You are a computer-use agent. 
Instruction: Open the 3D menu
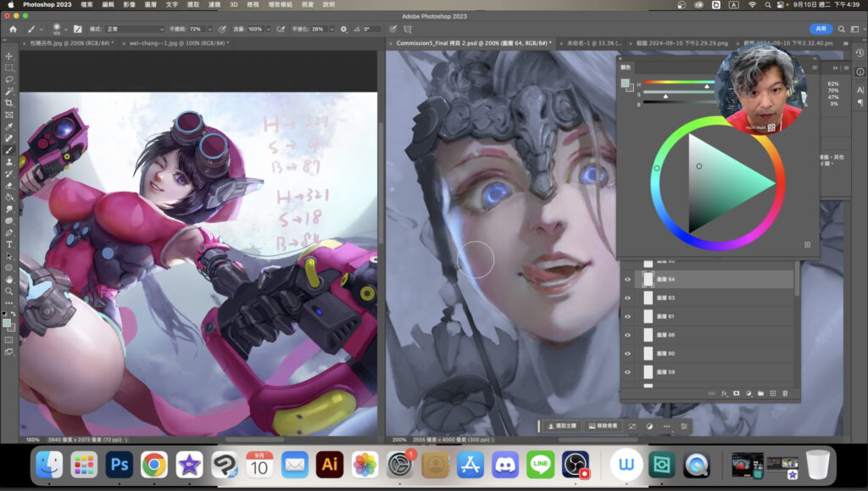234,4
